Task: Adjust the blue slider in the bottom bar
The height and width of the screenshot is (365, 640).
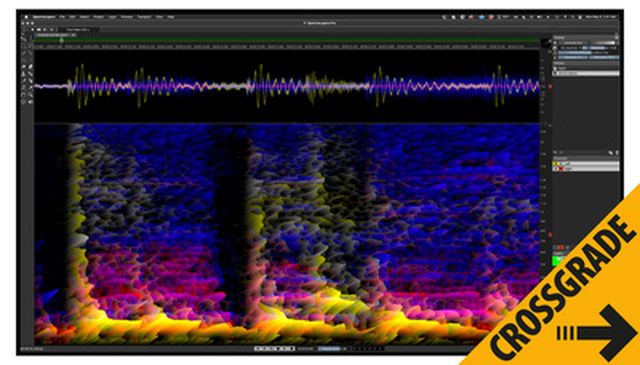Action: pyautogui.click(x=329, y=349)
